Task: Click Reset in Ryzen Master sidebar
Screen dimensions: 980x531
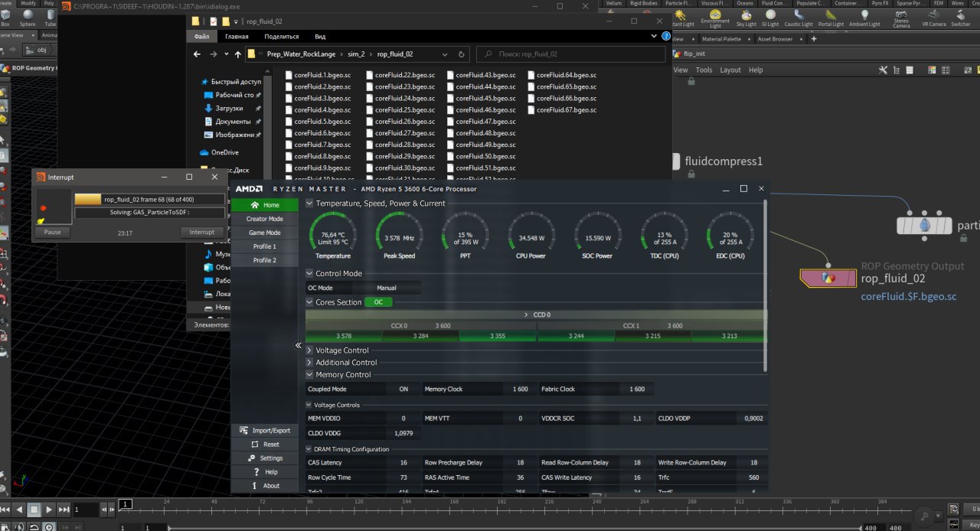Action: click(266, 445)
